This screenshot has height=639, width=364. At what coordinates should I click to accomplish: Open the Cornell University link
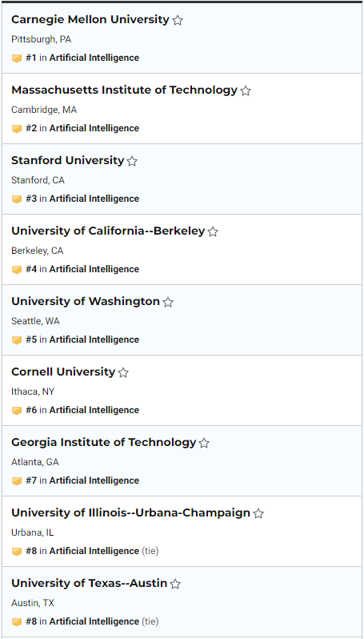[x=63, y=372]
